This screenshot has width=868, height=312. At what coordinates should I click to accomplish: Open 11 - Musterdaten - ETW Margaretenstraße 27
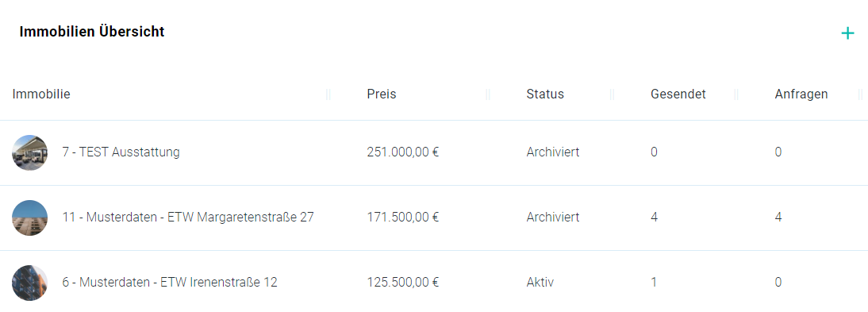click(x=188, y=218)
